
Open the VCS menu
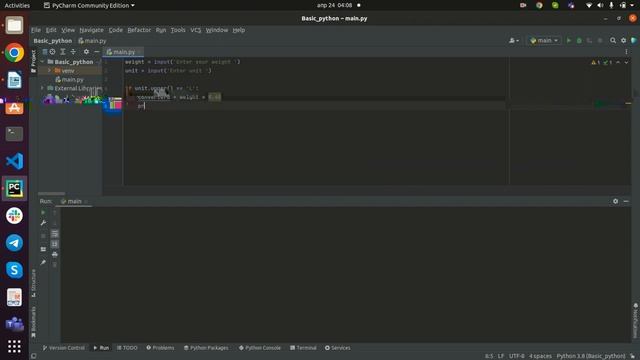(196, 30)
